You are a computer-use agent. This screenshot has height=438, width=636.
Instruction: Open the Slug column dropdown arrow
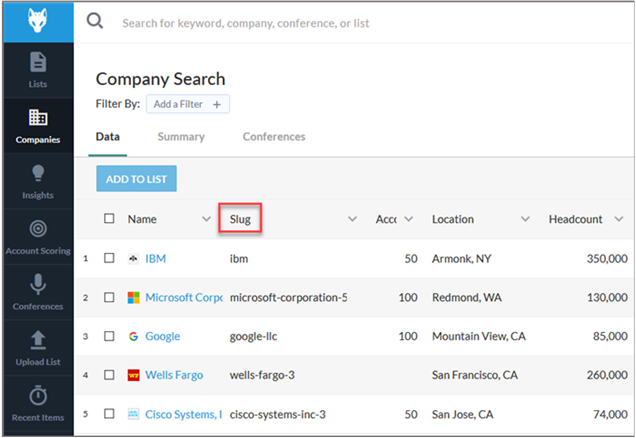click(x=352, y=219)
